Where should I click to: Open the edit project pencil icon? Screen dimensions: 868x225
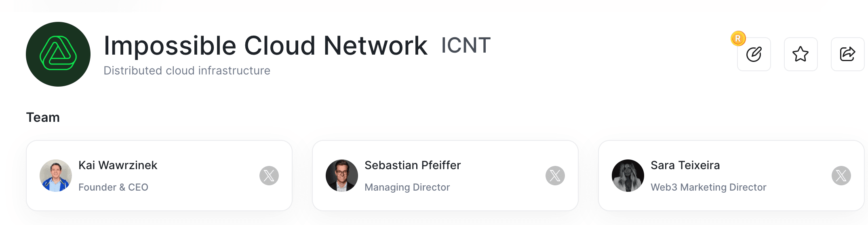pyautogui.click(x=754, y=54)
